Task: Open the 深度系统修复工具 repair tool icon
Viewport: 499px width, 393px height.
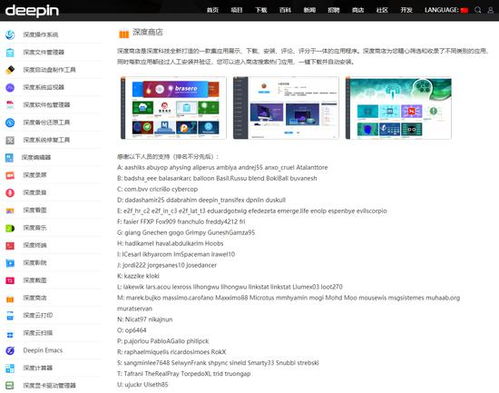Action: (x=10, y=140)
